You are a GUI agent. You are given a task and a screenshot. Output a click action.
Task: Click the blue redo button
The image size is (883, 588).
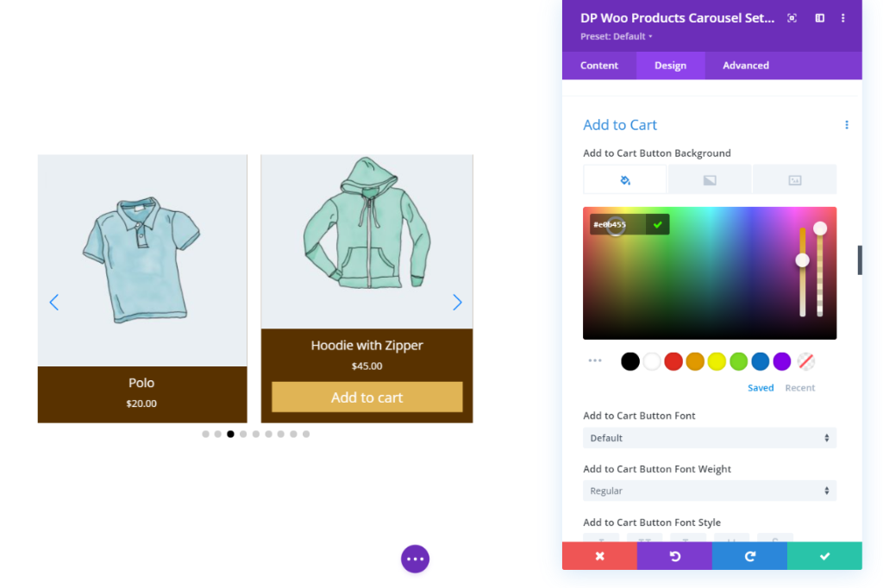coord(749,556)
